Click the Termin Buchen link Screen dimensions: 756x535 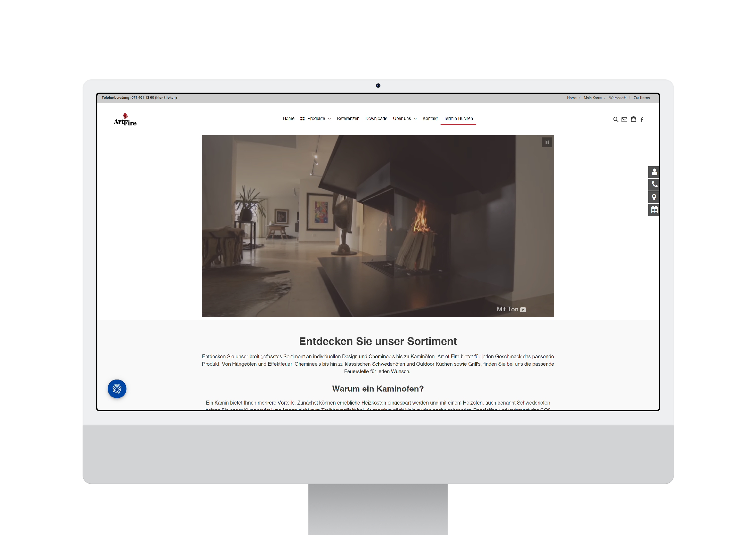pos(458,118)
